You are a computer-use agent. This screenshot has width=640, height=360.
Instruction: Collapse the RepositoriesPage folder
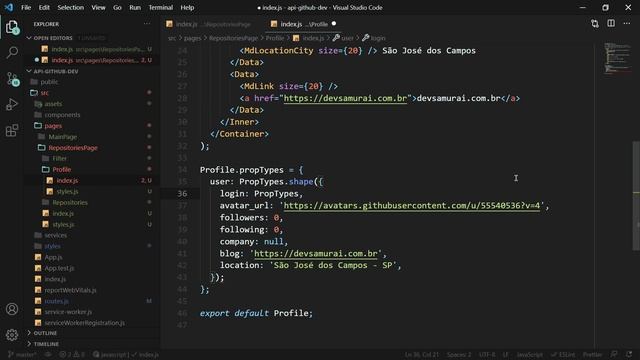(68, 148)
